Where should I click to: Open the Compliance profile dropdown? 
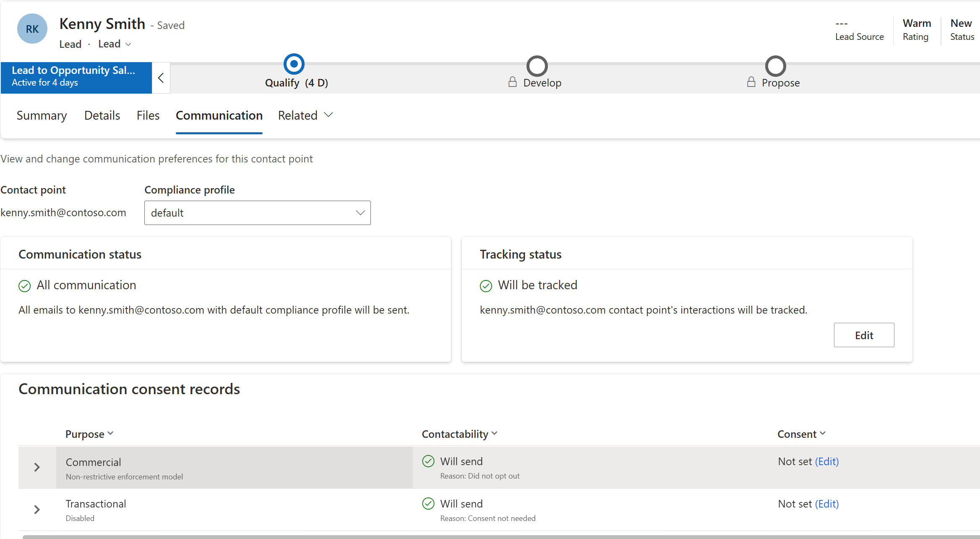pyautogui.click(x=257, y=213)
